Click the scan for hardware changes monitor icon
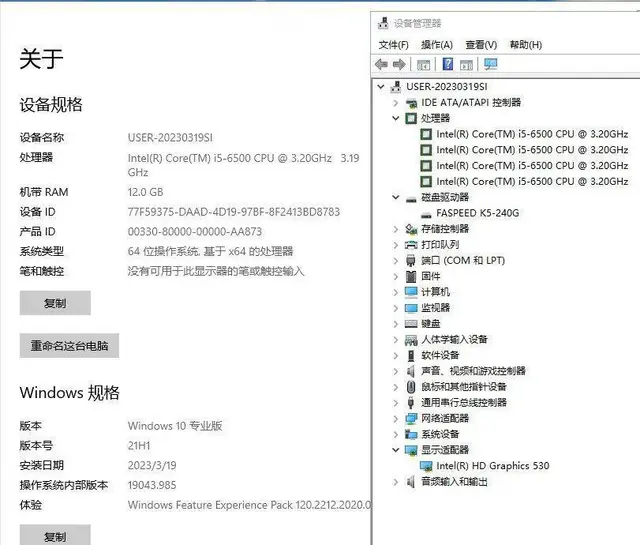The width and height of the screenshot is (640, 545). coord(490,64)
